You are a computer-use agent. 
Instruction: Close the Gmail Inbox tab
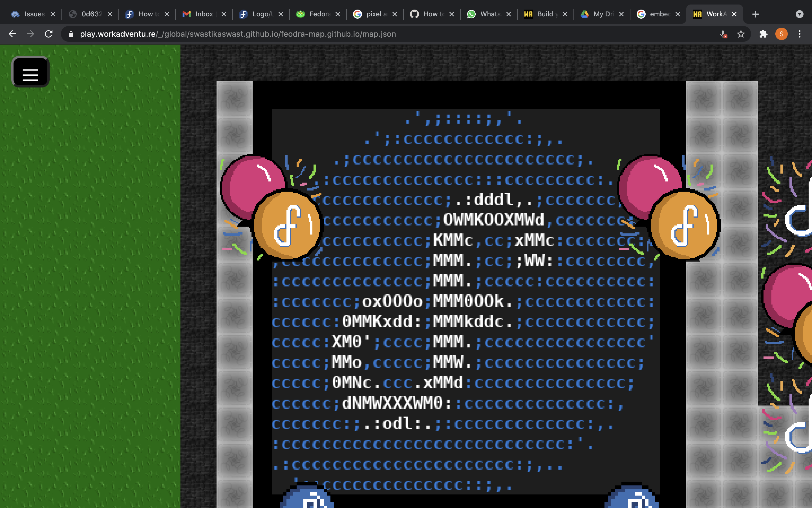(x=224, y=14)
